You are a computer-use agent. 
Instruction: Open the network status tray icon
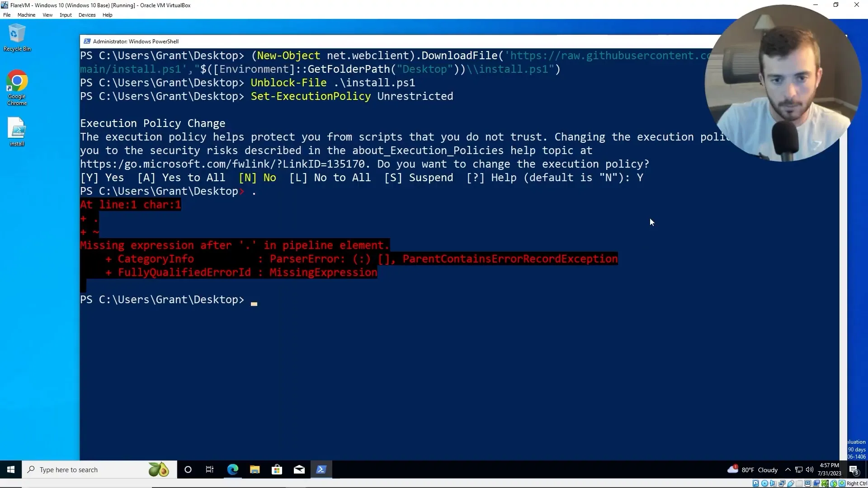799,469
